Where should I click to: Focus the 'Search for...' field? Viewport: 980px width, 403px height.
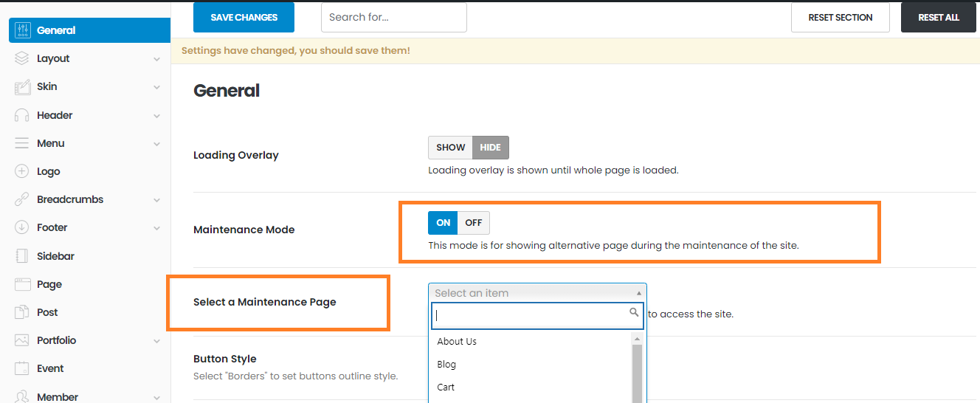coord(394,18)
